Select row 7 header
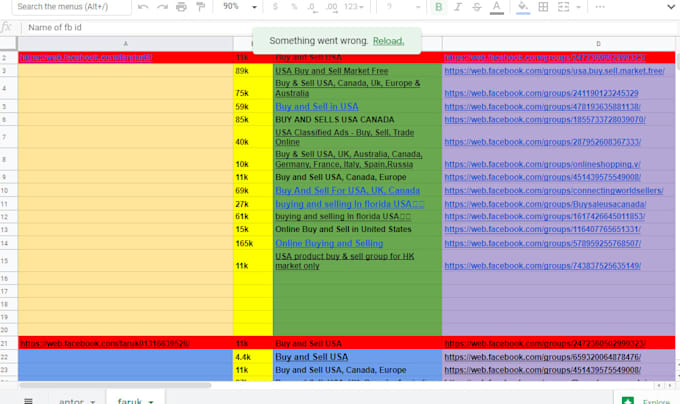The height and width of the screenshot is (404, 680). (8, 137)
